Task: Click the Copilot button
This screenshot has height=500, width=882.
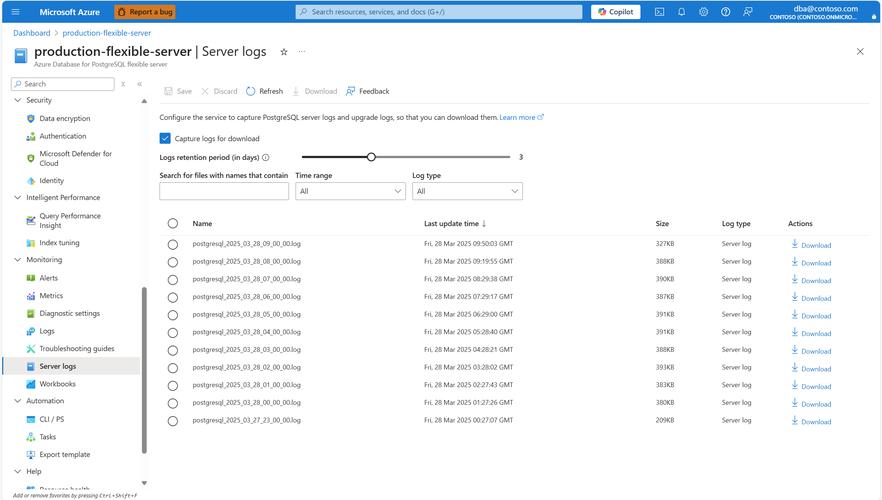Action: (x=615, y=12)
